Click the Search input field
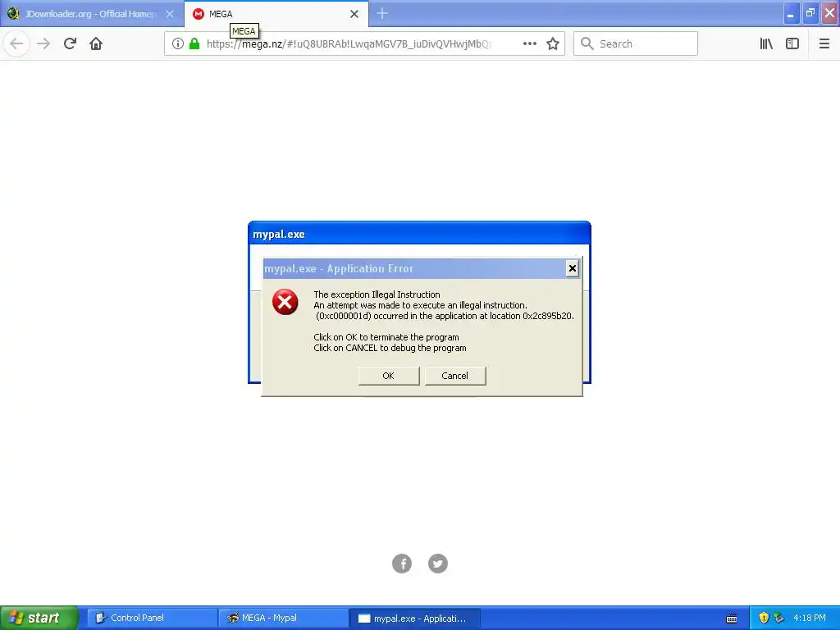The image size is (840, 630). point(636,44)
